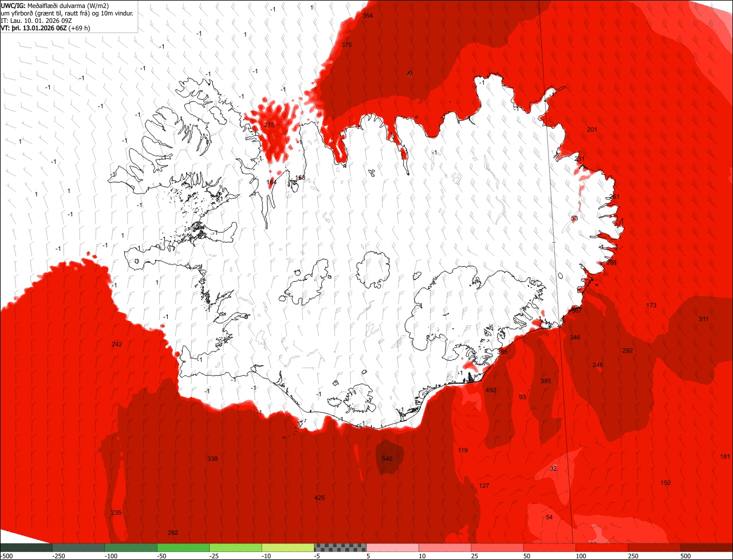Click the 119 value south of the southeast coast
Viewport: 733px width, 560px height.
(463, 450)
